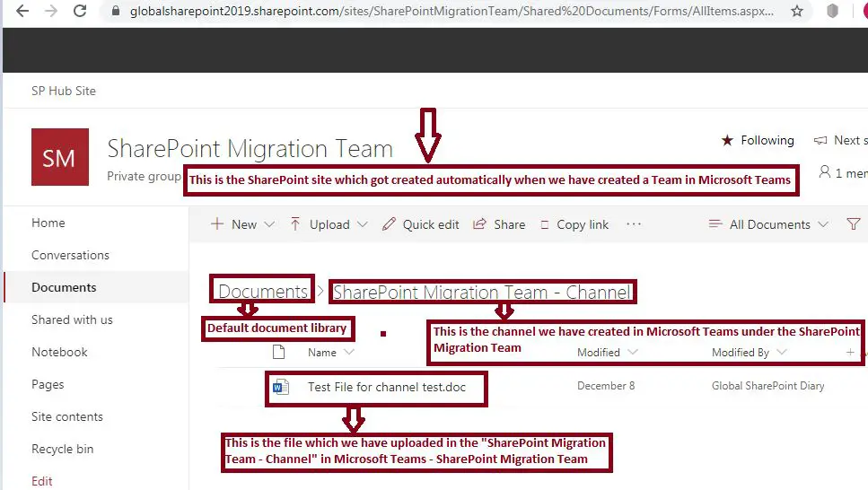
Task: Click Copy link
Action: pyautogui.click(x=574, y=224)
